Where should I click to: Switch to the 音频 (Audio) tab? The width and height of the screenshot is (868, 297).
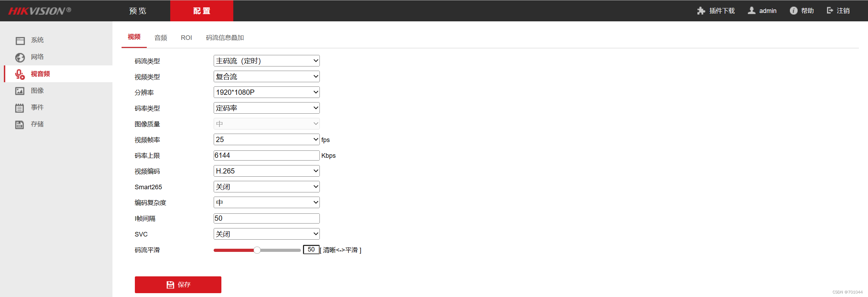tap(161, 38)
